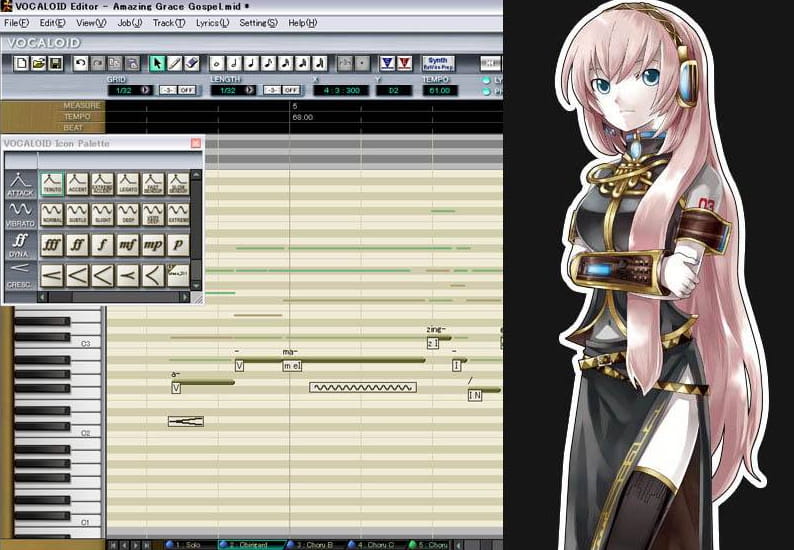Pick Accent attack in Icon Palette

tap(77, 184)
